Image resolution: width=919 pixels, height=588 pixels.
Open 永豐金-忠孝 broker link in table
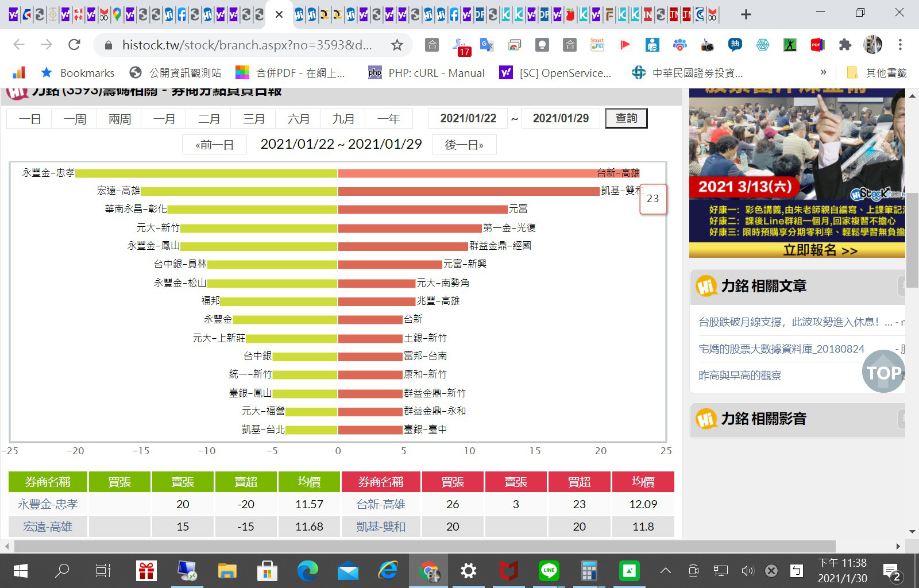point(48,504)
